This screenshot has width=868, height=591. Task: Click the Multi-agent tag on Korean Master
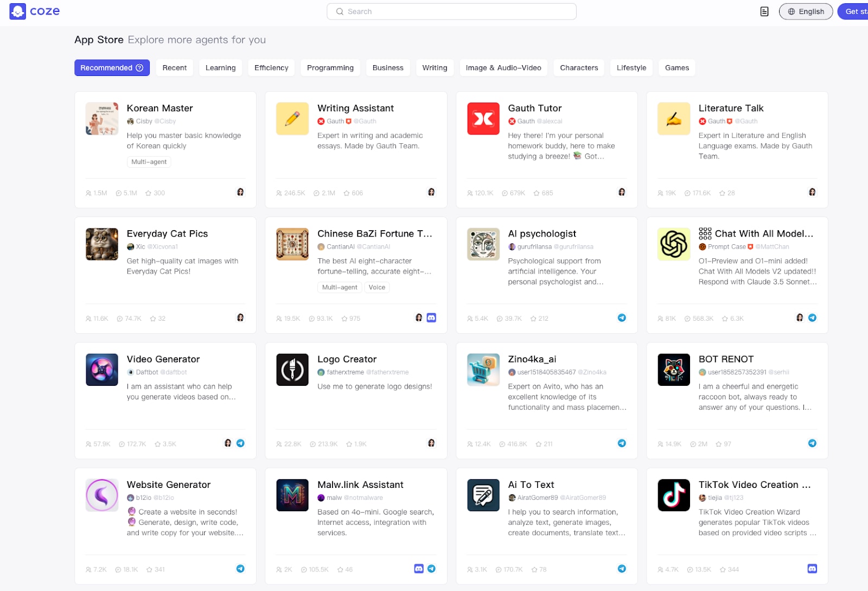point(149,162)
